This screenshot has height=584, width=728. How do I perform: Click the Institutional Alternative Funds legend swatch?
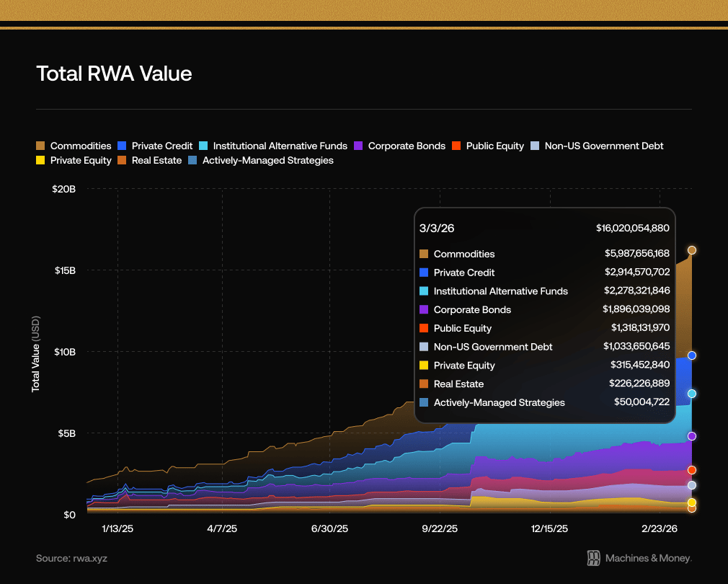click(x=203, y=146)
